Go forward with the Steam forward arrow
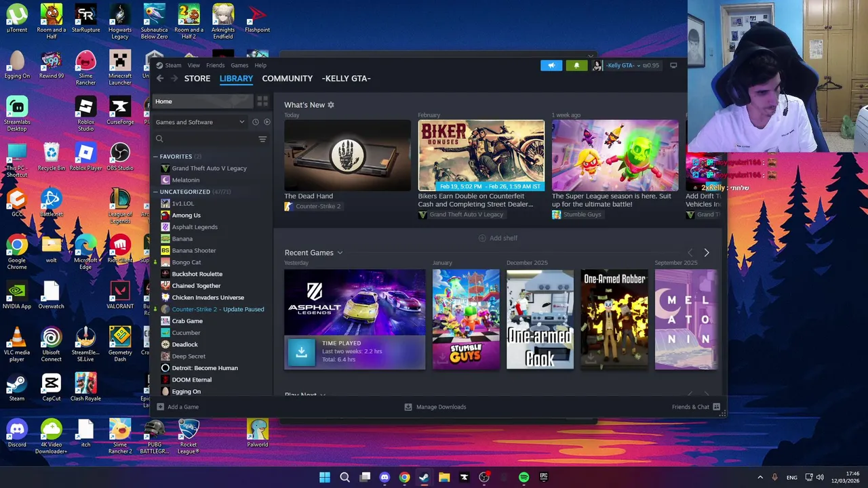Screen dimensions: 868x488 click(174, 79)
